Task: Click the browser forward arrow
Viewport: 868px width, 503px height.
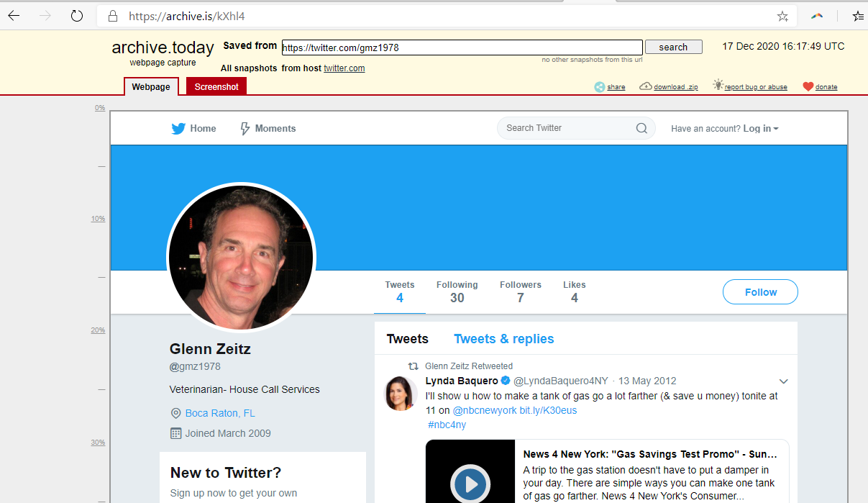Action: (45, 16)
